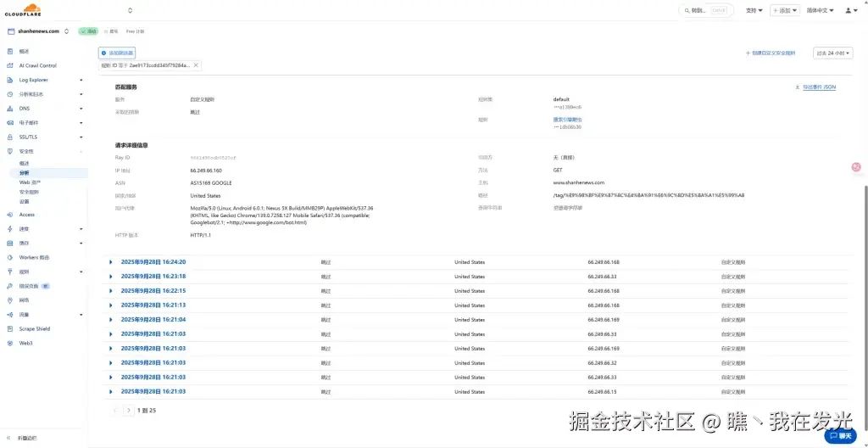The height and width of the screenshot is (448, 868).
Task: Open AI Crawl Control icon in sidebar
Action: 10,65
